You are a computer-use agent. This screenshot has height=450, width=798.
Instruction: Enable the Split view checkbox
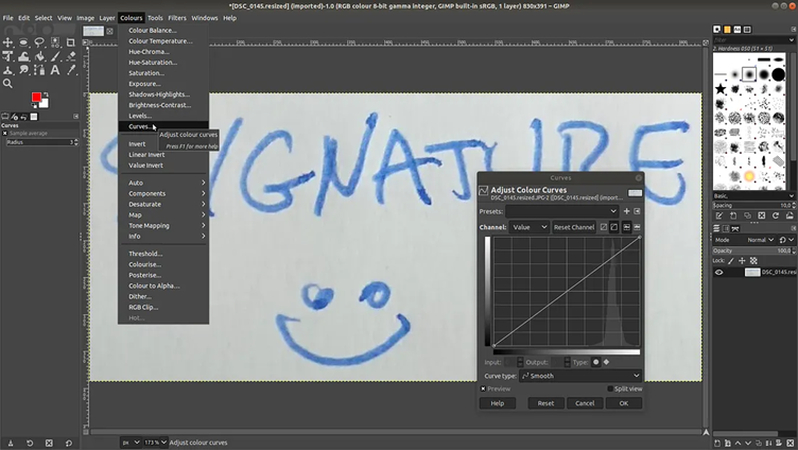tap(610, 389)
